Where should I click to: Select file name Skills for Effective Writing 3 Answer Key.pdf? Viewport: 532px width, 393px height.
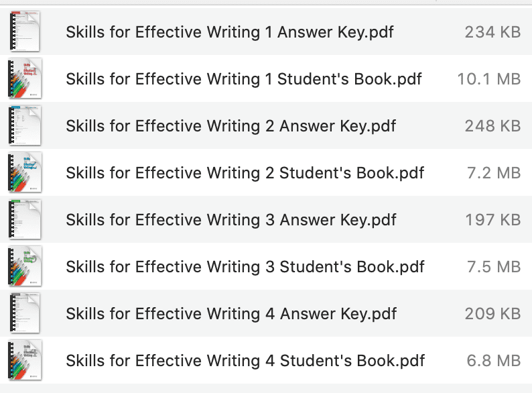231,219
